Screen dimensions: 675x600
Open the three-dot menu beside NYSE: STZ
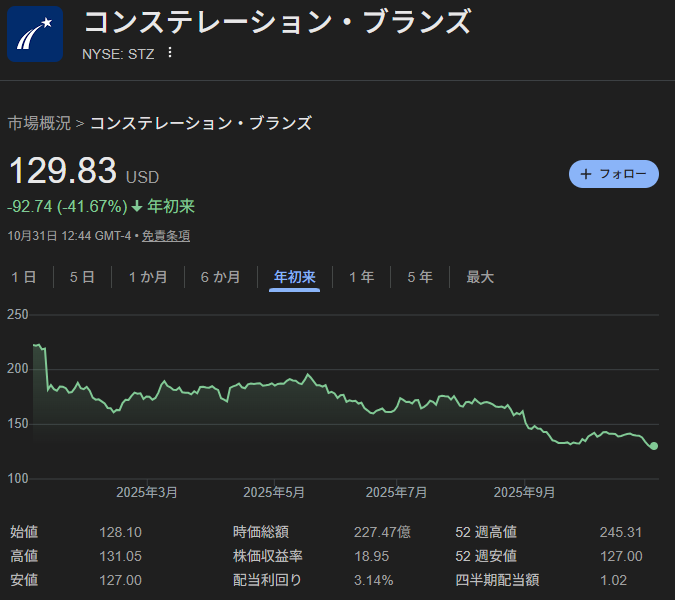tap(170, 52)
